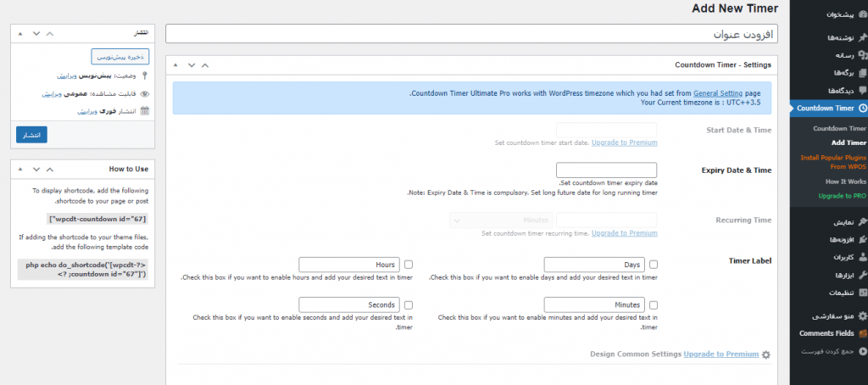Click the key icon beside وضعیت
Screen dimensions: 868x385
tap(145, 75)
